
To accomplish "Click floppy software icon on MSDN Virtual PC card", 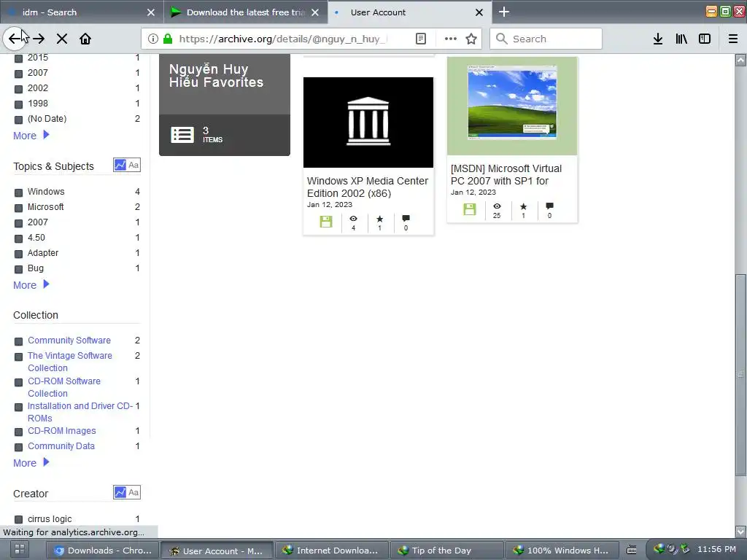I will 470,209.
